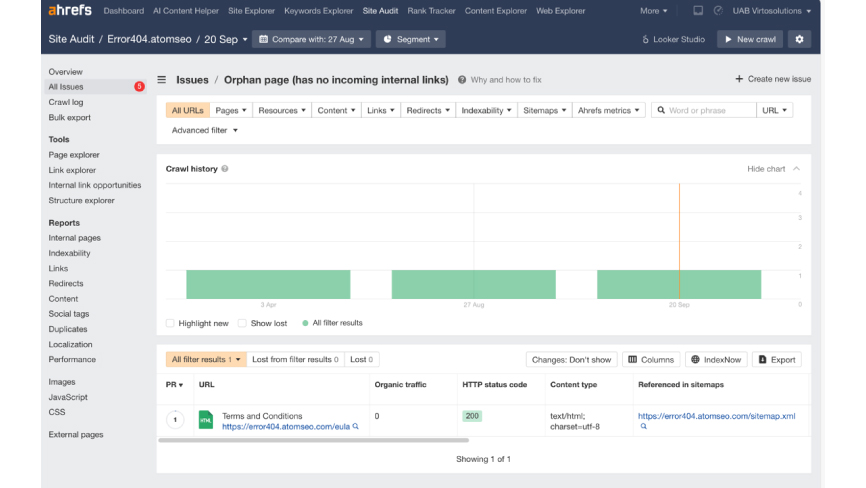Click the Why and how to fix help icon
866x488 pixels.
tap(462, 80)
